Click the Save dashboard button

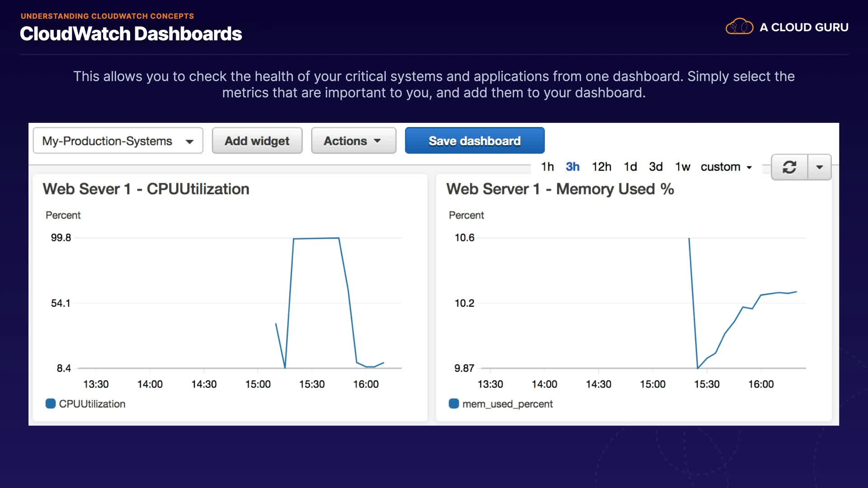(474, 141)
